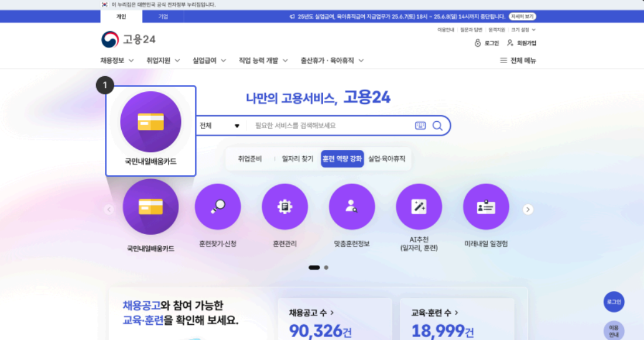The image size is (644, 340).
Task: Expand the 채용정보 navigation menu
Action: pyautogui.click(x=117, y=60)
